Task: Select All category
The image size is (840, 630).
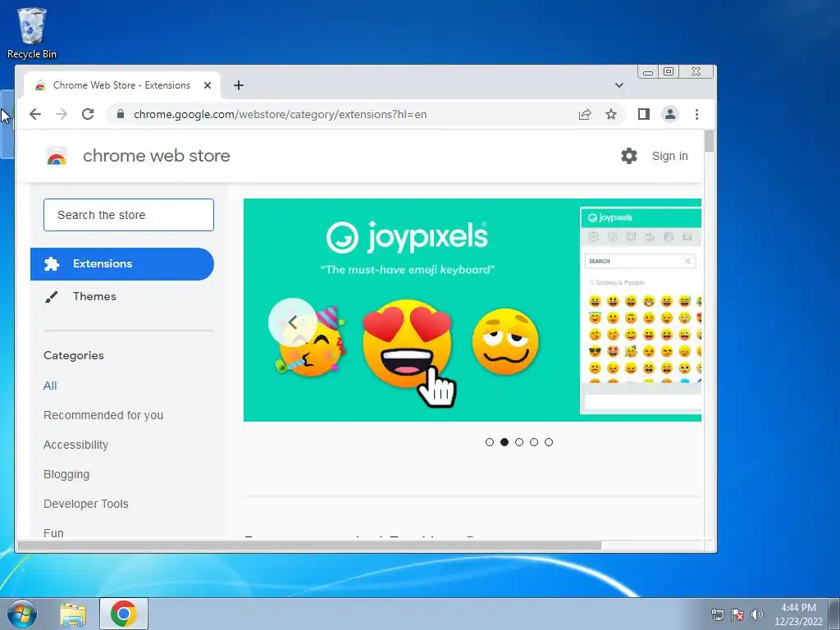Action: pos(50,386)
